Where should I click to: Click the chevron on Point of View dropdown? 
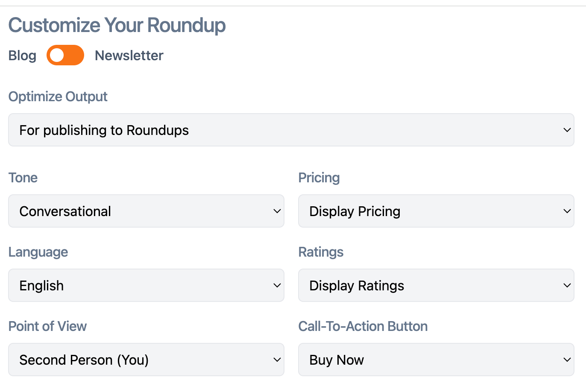[x=276, y=360]
